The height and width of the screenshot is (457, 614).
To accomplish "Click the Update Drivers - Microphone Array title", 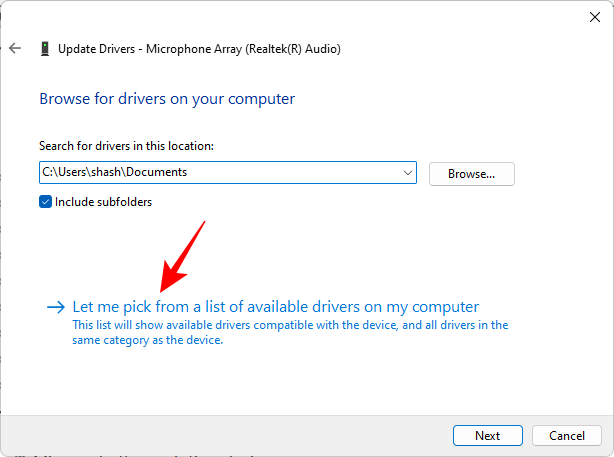I will [x=199, y=49].
